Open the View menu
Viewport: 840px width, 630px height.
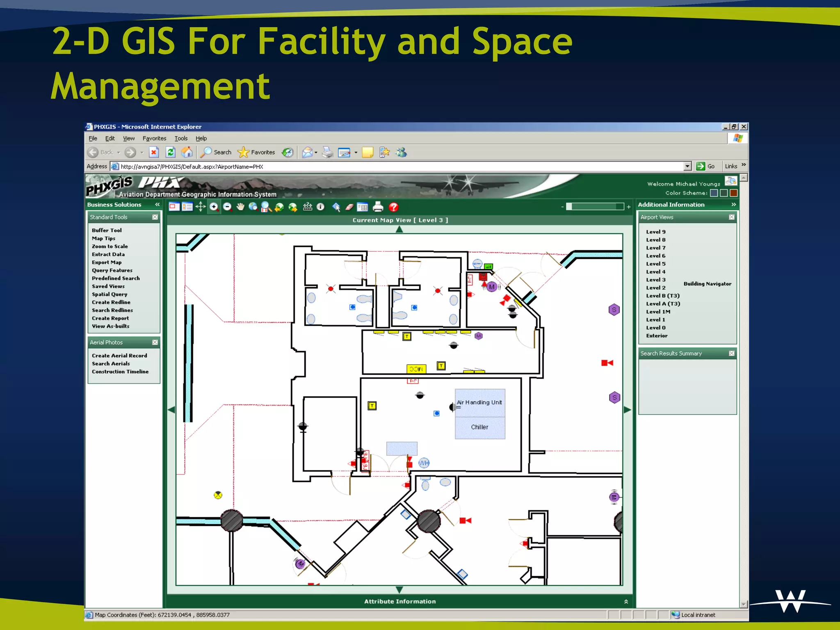pos(129,138)
